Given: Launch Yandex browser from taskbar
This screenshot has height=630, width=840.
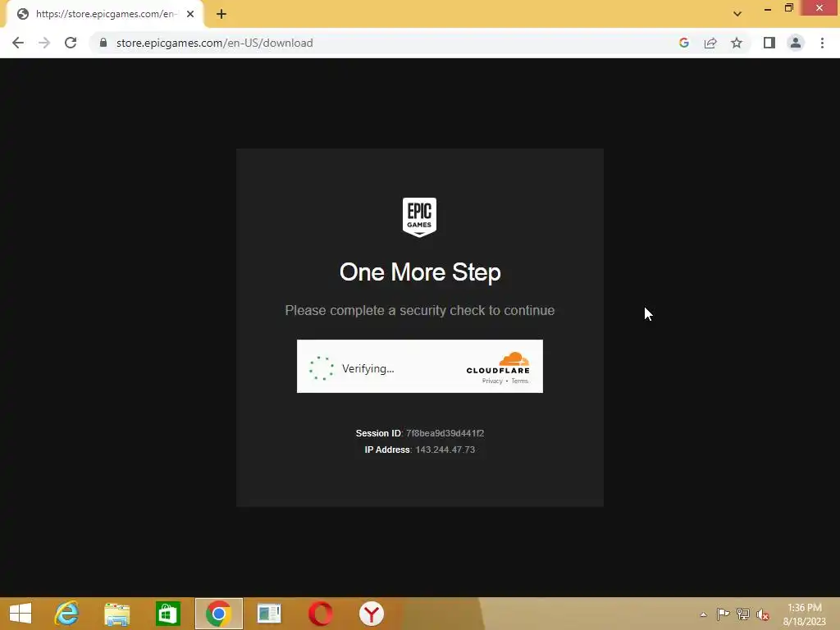Looking at the screenshot, I should tap(372, 614).
